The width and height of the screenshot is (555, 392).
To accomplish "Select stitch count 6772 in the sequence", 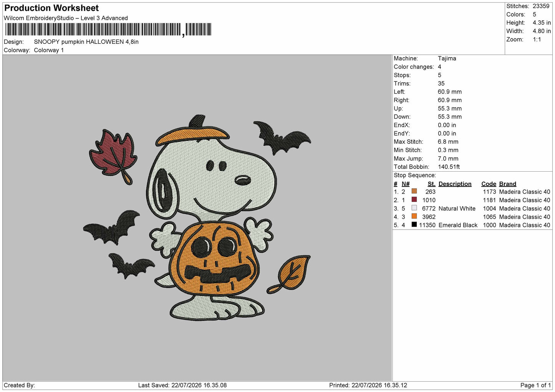I will point(429,209).
